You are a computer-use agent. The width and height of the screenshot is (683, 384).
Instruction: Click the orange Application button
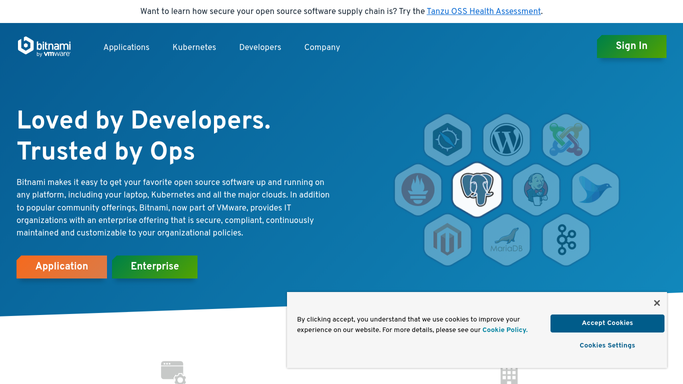pyautogui.click(x=62, y=266)
